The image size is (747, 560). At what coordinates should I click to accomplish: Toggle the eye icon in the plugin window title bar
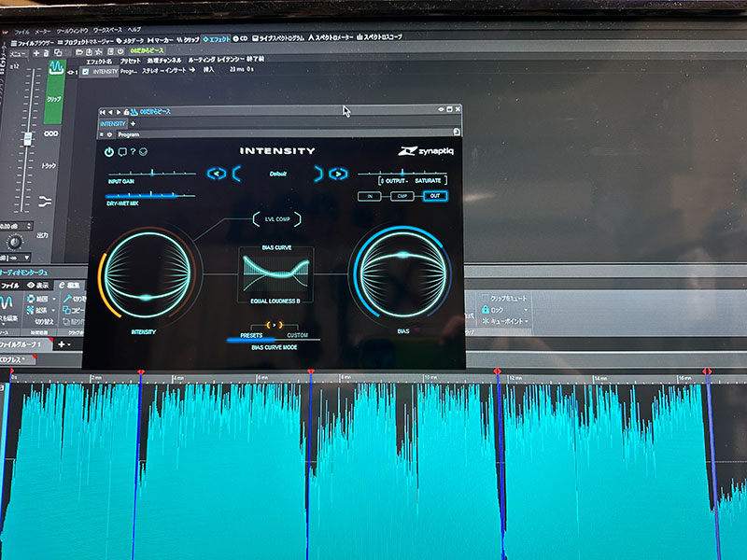click(441, 109)
